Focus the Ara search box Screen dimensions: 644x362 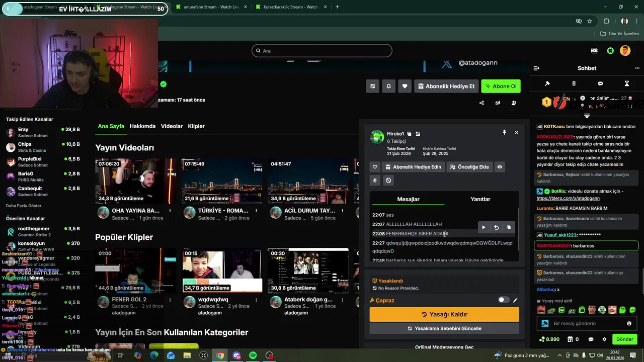322,51
